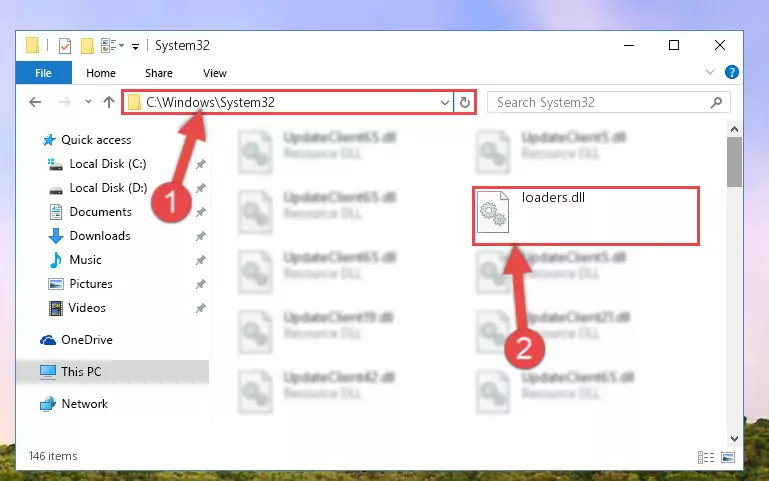Image resolution: width=769 pixels, height=481 pixels.
Task: Click the pin icon beside Local Disk (C:)
Action: pos(201,164)
